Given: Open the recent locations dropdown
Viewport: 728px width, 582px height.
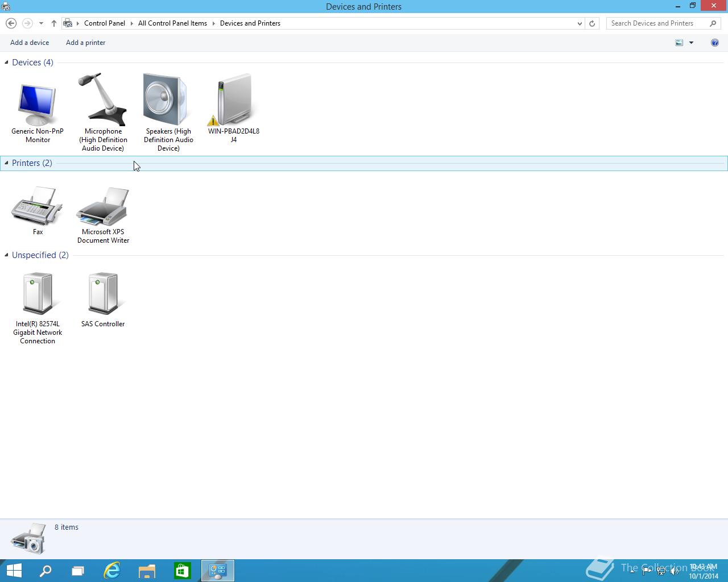Looking at the screenshot, I should click(x=41, y=23).
